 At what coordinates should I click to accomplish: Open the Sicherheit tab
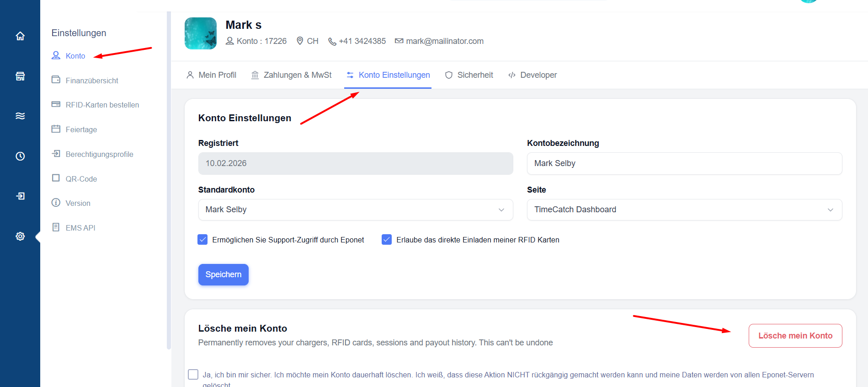coord(469,75)
